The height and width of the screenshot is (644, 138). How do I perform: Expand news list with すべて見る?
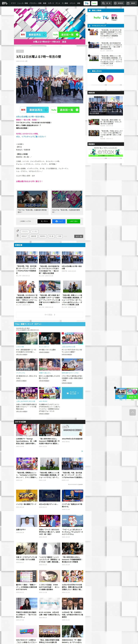click(50, 315)
